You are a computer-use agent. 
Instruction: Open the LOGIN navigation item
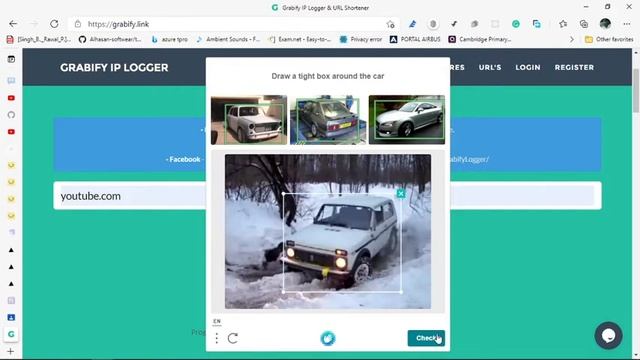[528, 67]
